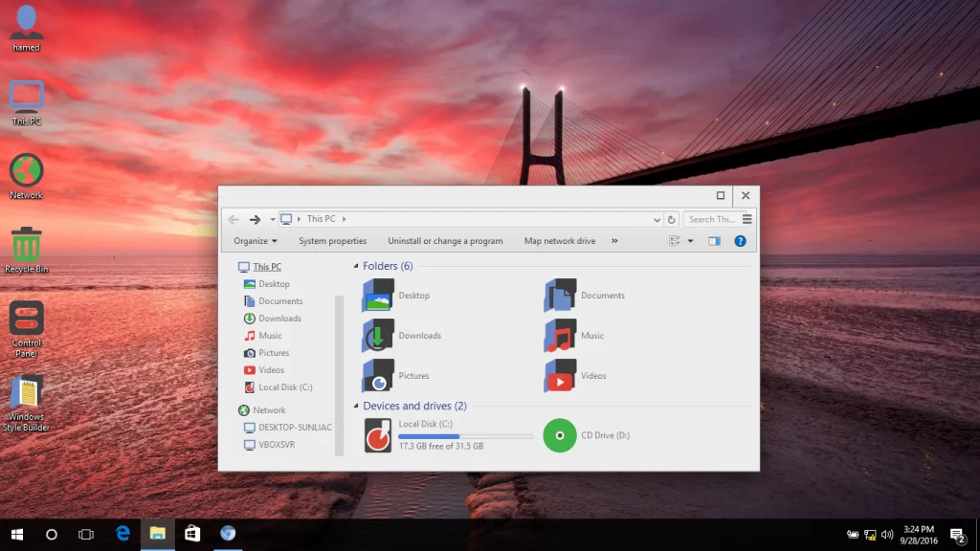The width and height of the screenshot is (980, 551).
Task: Click the Search This PC input field
Action: tap(712, 219)
